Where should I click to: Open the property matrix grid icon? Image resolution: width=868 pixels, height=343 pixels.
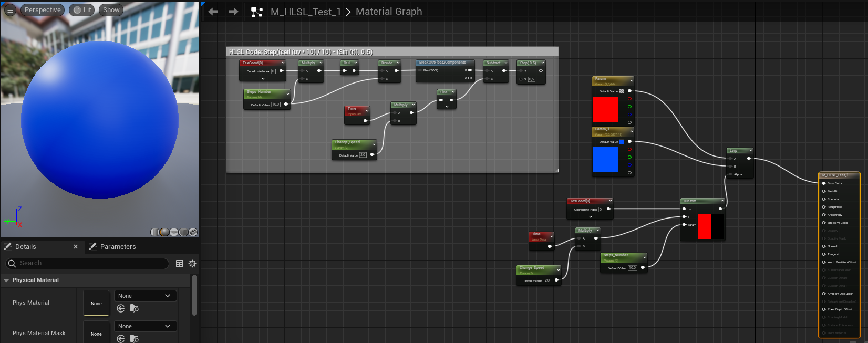180,264
